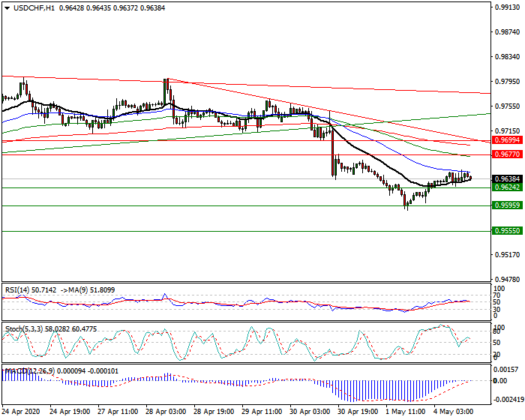The image size is (525, 420).
Task: Select the USDCHF,H1 chart title text
Action: 34,8
